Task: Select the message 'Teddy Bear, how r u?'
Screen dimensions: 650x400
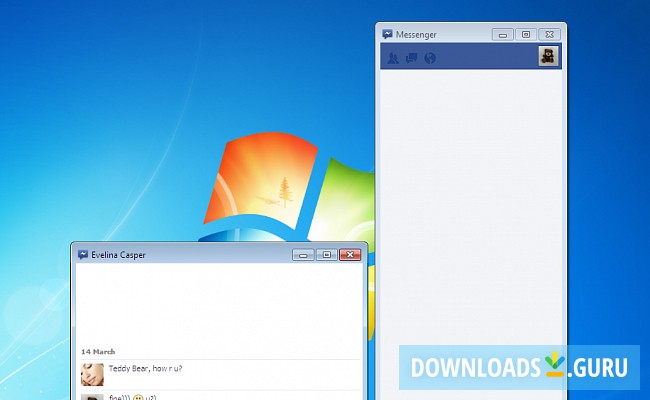Action: 145,368
